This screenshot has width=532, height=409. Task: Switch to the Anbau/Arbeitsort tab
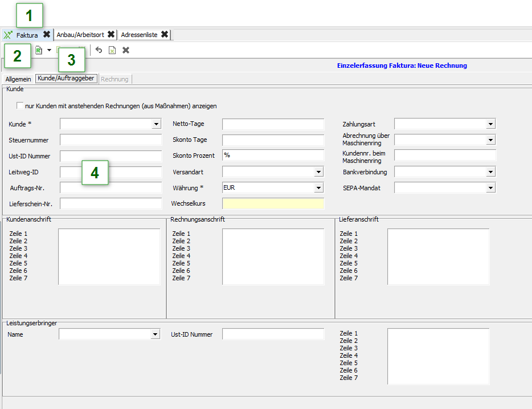80,35
